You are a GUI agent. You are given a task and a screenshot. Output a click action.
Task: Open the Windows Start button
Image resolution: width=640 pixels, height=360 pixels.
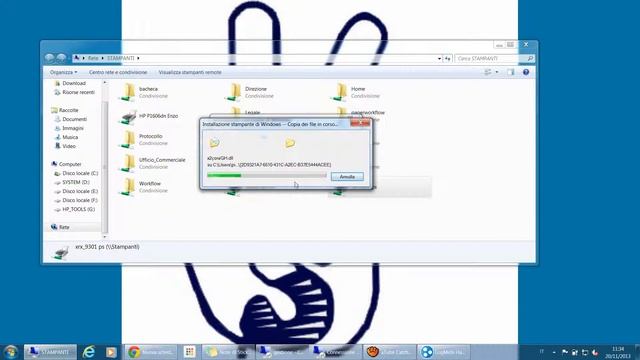point(11,352)
